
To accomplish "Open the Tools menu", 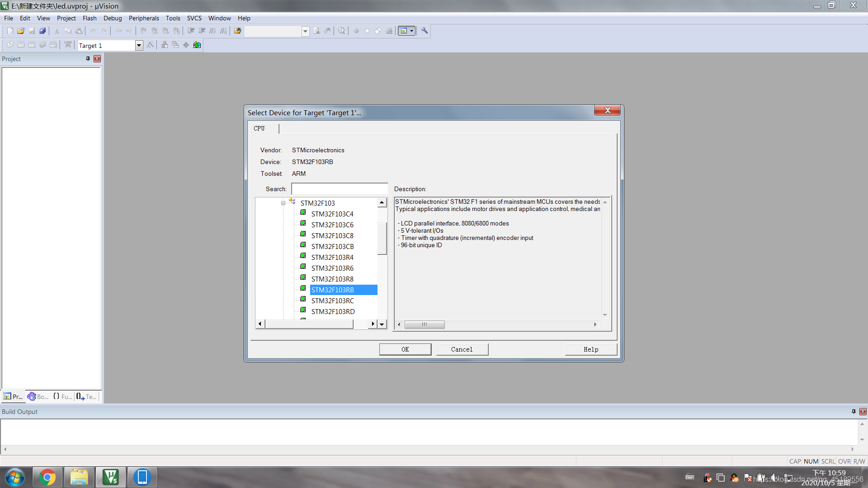I will coord(173,18).
